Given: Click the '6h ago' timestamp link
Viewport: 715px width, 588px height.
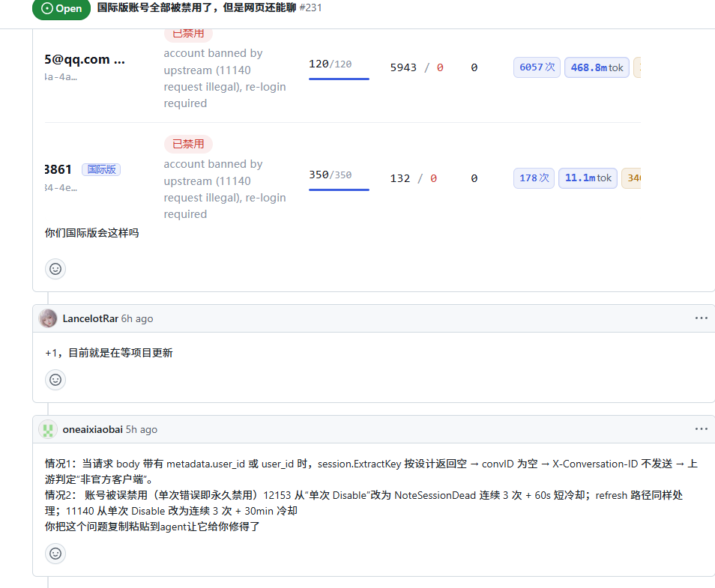Looking at the screenshot, I should tap(137, 318).
